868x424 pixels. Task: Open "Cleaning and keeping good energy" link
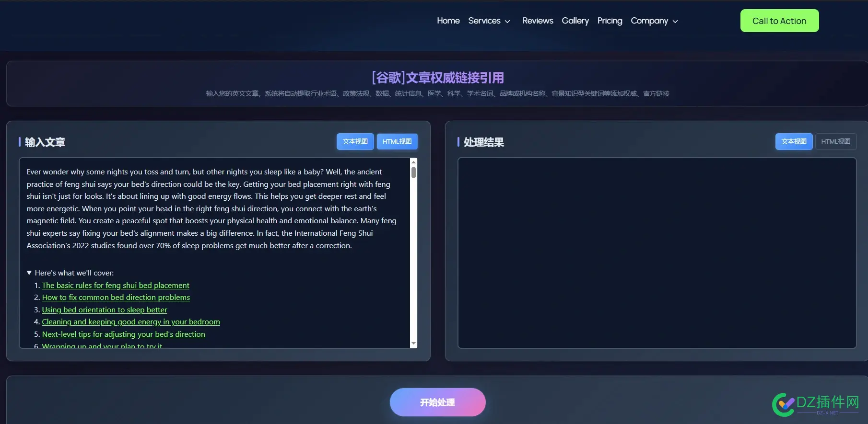tap(131, 321)
